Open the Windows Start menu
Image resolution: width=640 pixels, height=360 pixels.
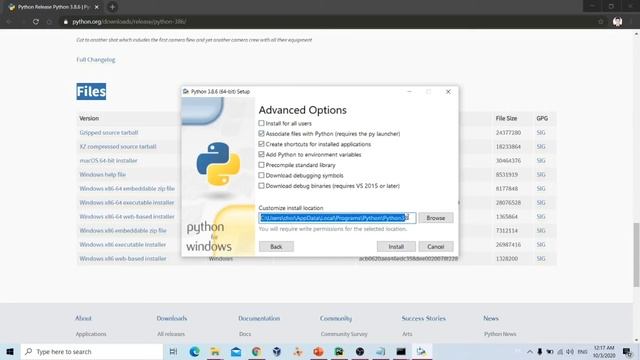[10, 351]
